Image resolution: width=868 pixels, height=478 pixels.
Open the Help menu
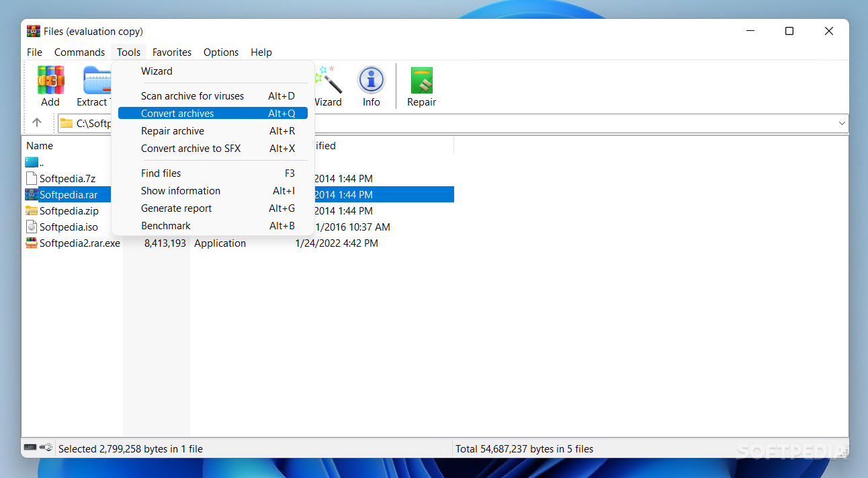tap(261, 52)
